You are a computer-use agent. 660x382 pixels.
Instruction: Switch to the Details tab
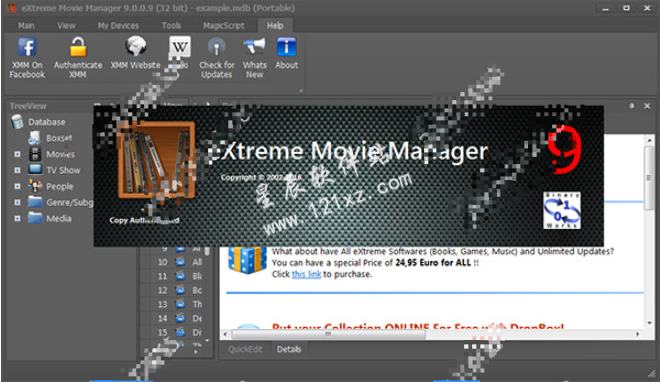[x=289, y=349]
